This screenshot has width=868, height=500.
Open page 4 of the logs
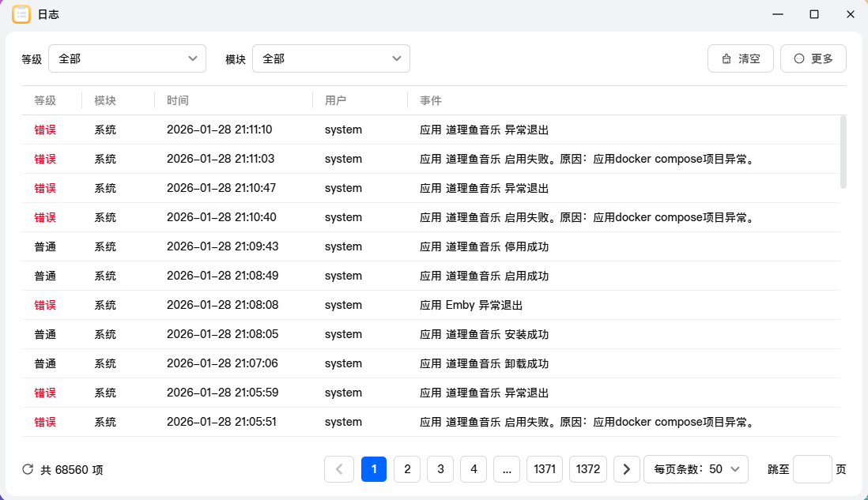point(474,468)
